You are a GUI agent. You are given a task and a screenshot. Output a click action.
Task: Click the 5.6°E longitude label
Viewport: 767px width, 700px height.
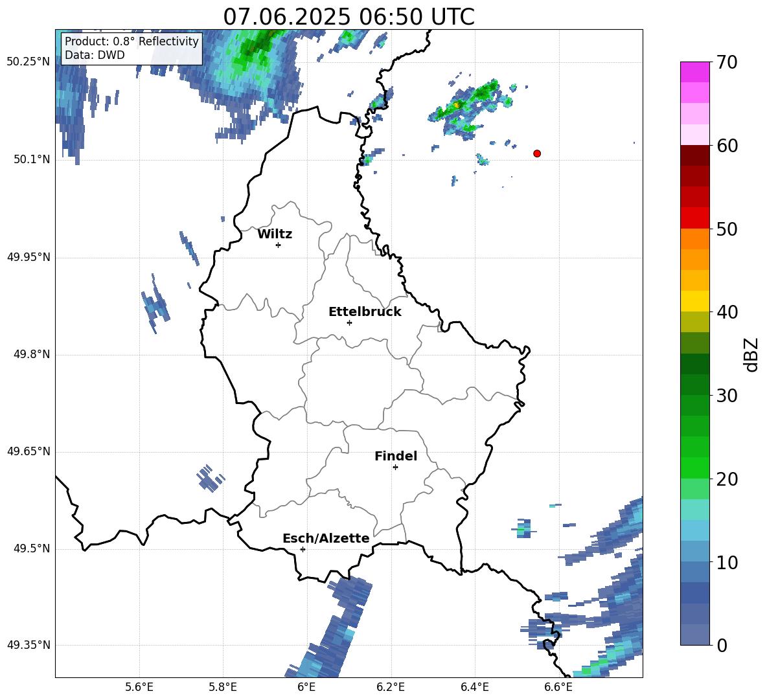(139, 687)
